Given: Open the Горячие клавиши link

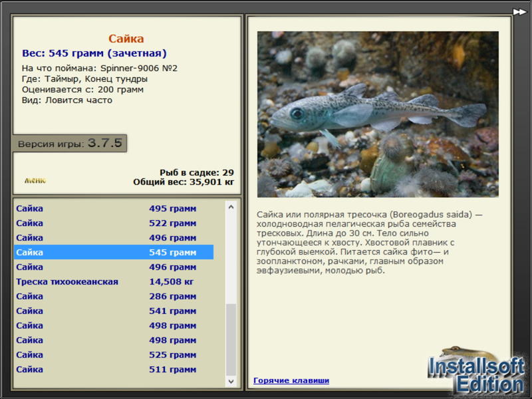Looking at the screenshot, I should [x=291, y=380].
